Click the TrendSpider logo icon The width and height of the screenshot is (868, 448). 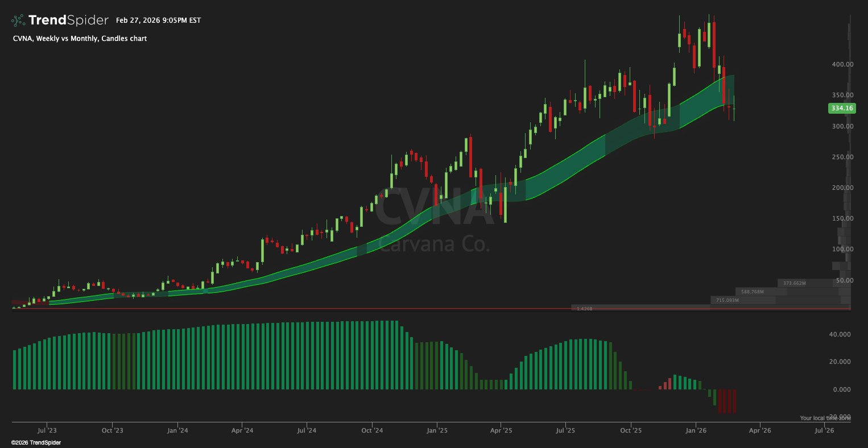18,20
